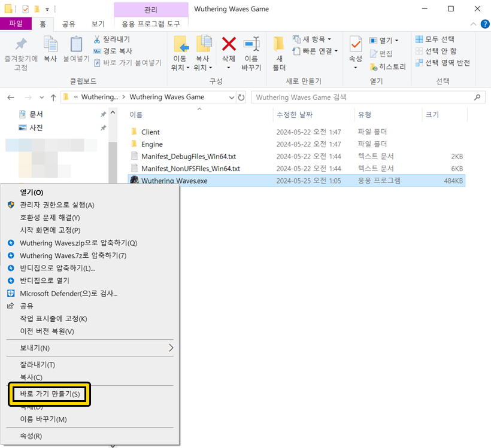
Task: Click the red Delete (삭제) X icon
Action: 229,44
